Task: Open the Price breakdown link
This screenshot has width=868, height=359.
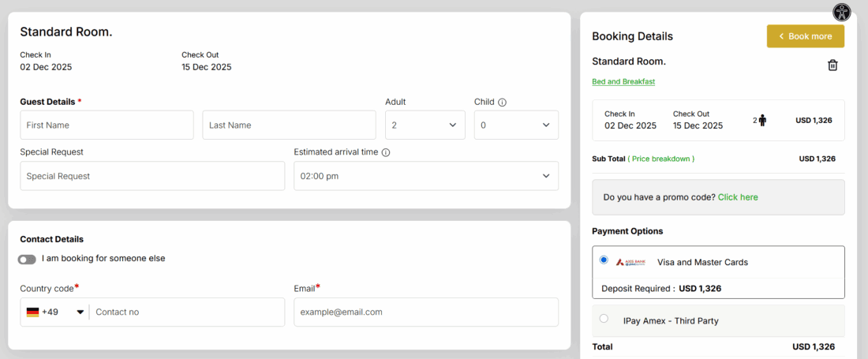Action: [x=661, y=159]
